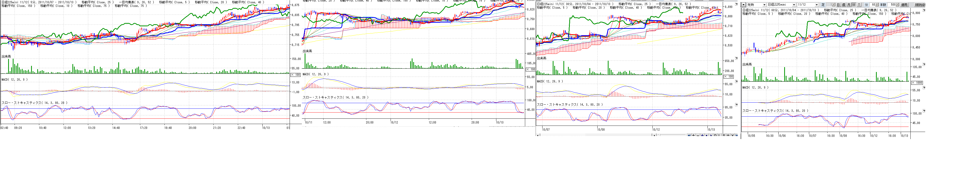
Task: Open the 先物 product type dropdown
Action: point(764,5)
